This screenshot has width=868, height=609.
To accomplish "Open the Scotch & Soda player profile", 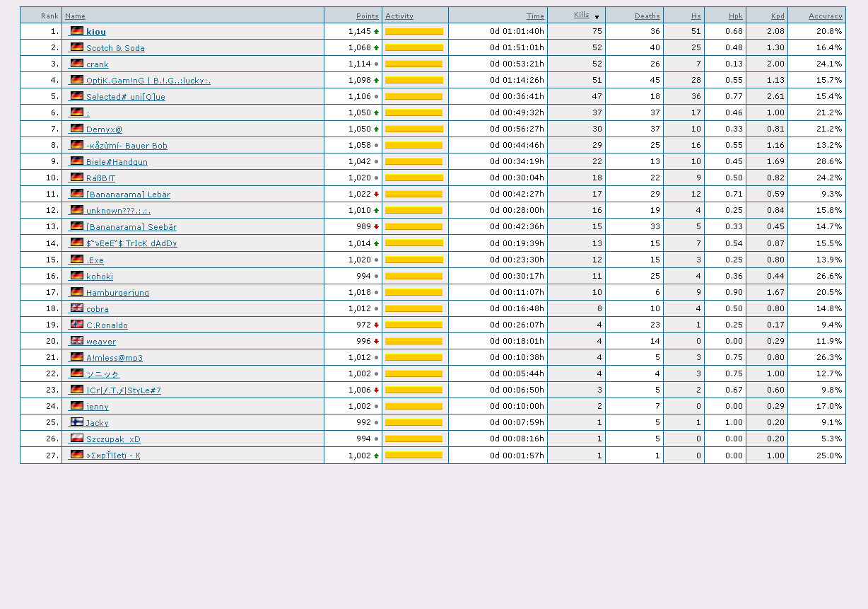I will tap(115, 48).
